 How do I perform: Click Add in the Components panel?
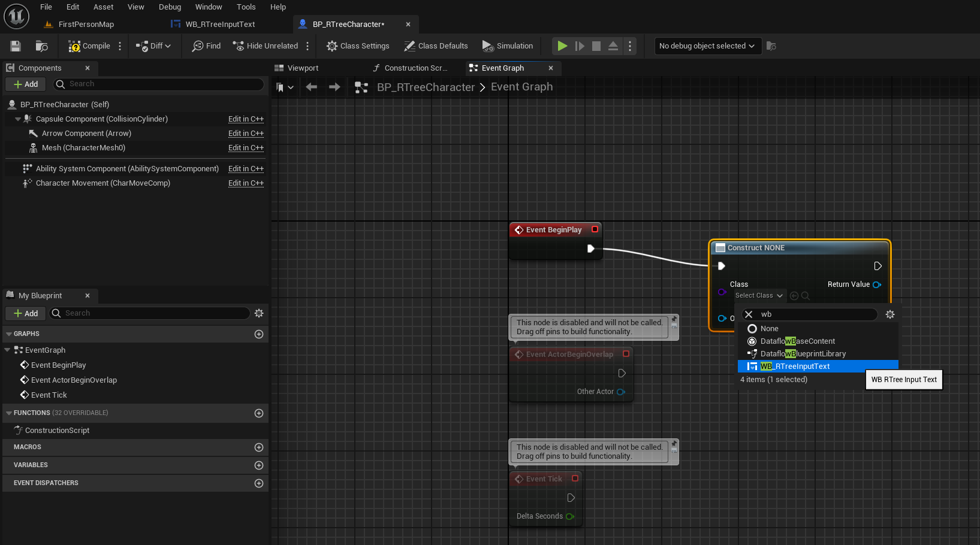(26, 84)
